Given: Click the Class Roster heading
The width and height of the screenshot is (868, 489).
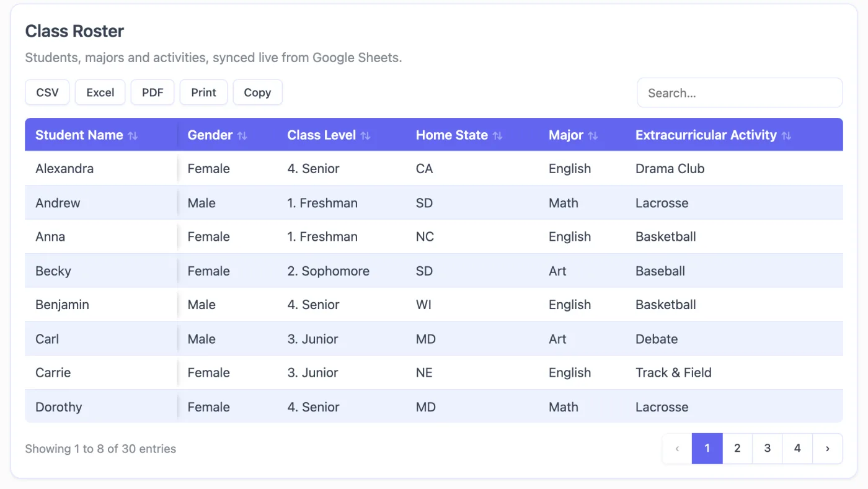Looking at the screenshot, I should point(74,31).
